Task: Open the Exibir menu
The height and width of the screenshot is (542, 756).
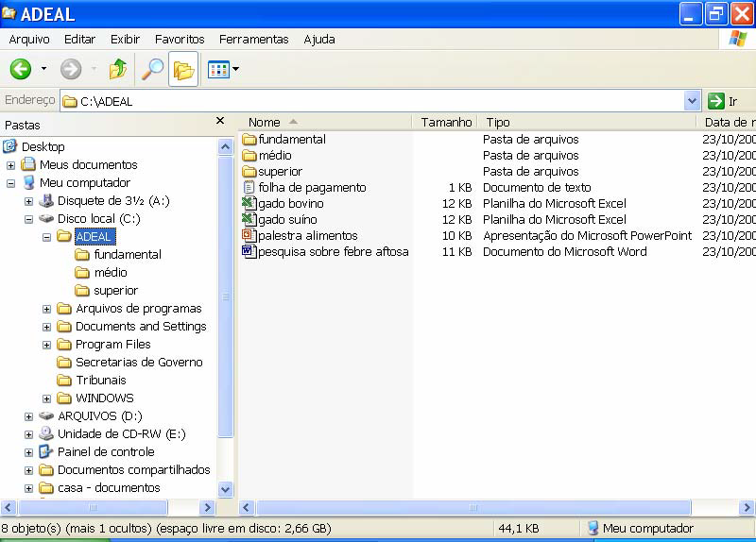Action: (x=125, y=39)
